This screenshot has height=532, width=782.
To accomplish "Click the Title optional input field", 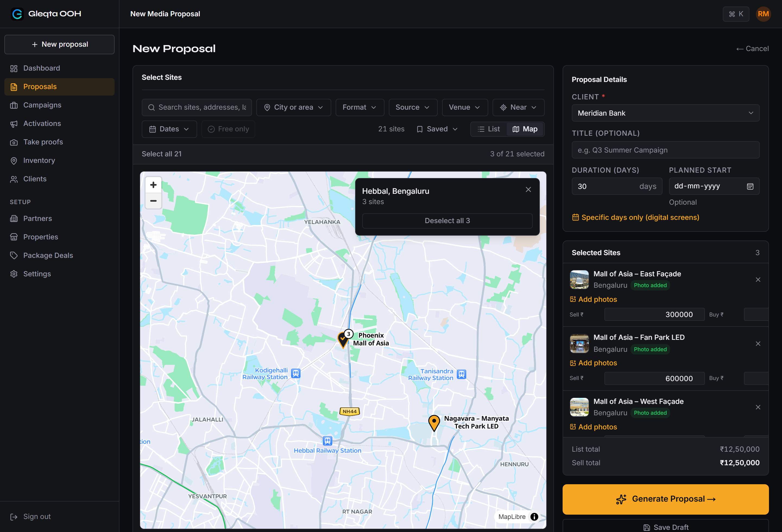I will coord(665,150).
